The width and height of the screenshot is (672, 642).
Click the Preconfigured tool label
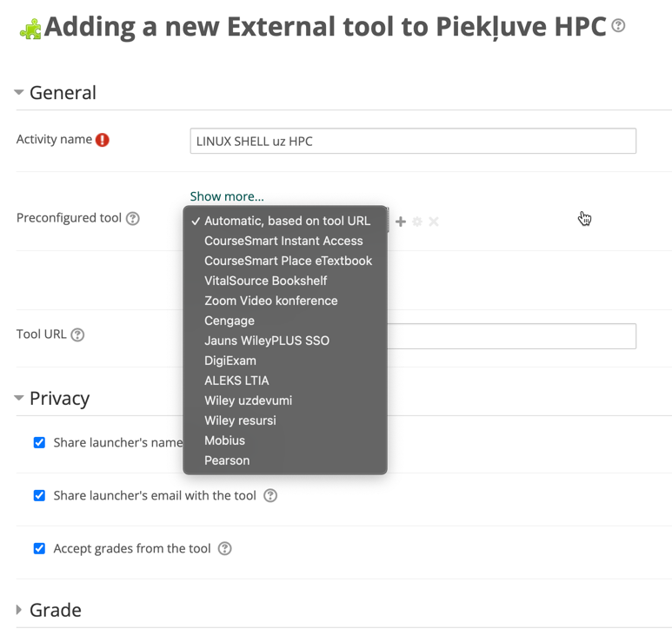(69, 218)
